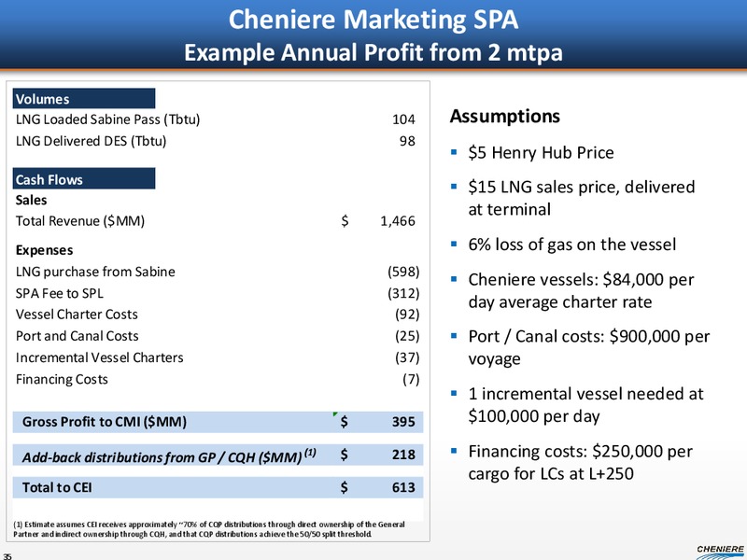Click the 'Financing Costs' row label

point(62,379)
